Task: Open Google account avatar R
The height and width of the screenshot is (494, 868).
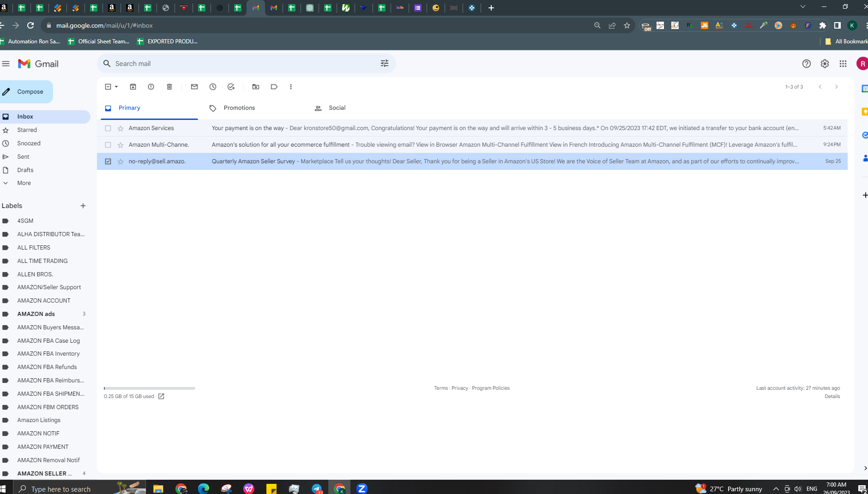Action: point(862,64)
